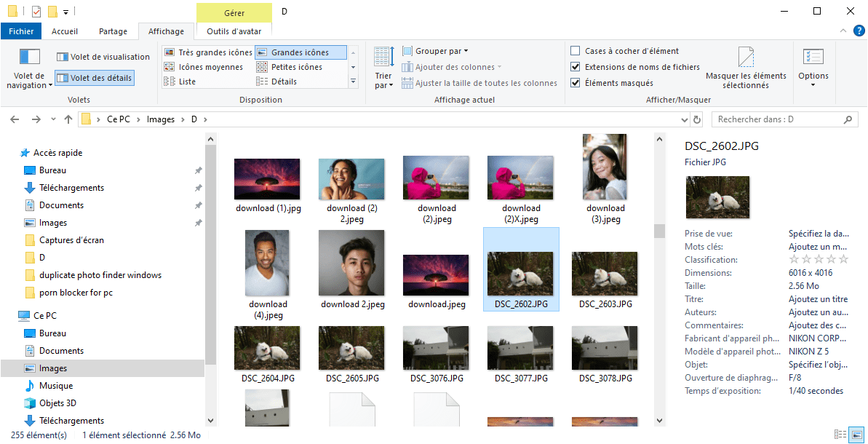Click Ajoutez un titre field

click(x=818, y=299)
